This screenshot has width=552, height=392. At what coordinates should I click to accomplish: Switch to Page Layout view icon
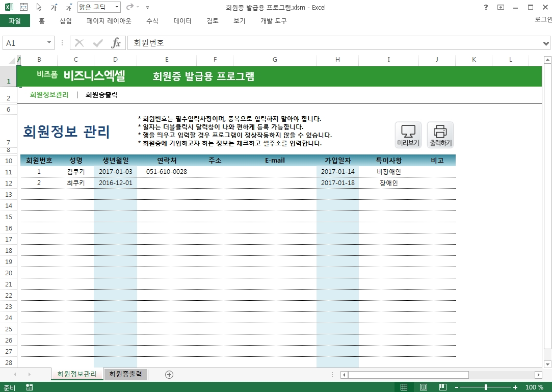(x=424, y=387)
